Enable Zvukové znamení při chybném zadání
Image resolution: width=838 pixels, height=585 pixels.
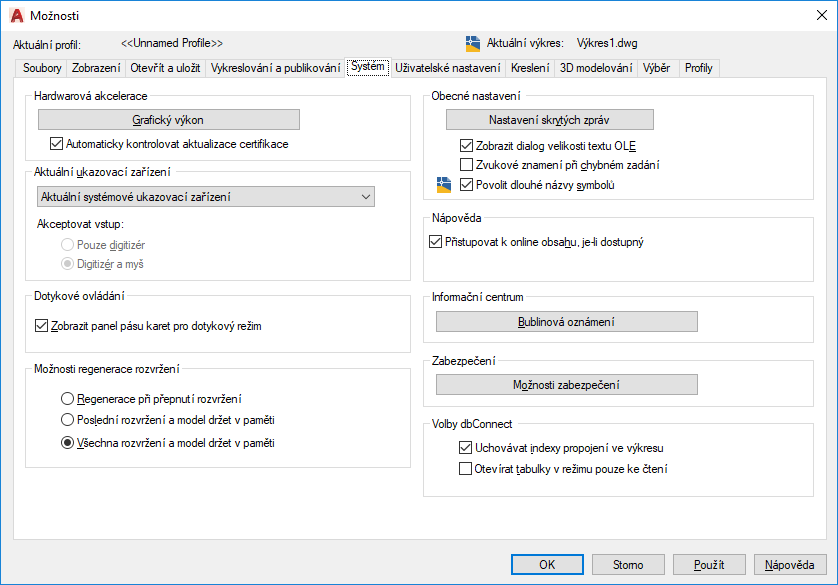click(466, 165)
